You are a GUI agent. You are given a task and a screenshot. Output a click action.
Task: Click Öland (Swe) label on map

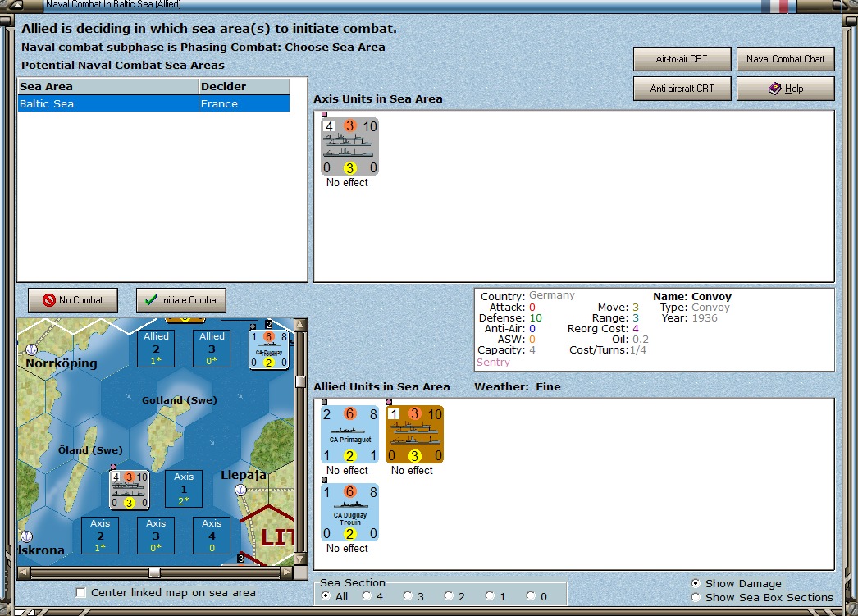(90, 449)
